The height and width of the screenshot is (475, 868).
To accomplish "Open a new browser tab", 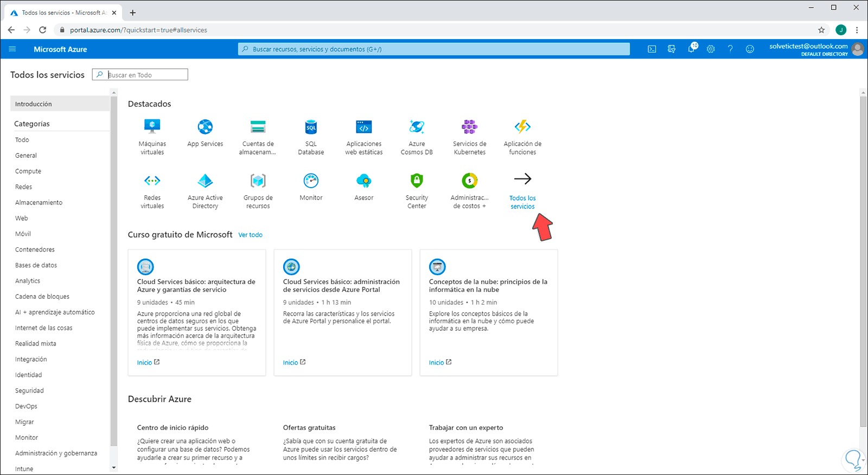I will point(133,12).
